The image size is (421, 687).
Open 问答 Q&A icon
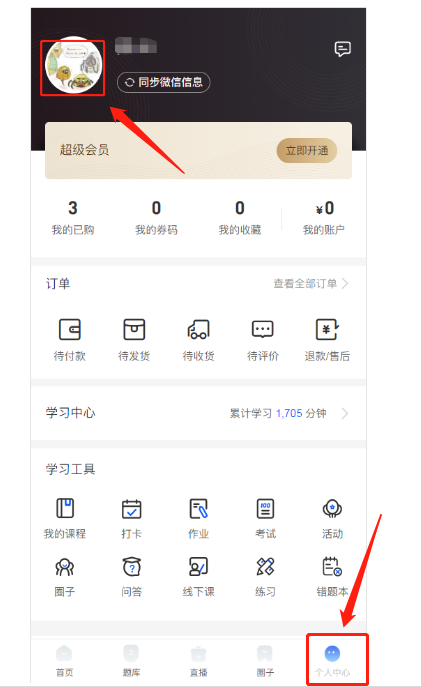(131, 567)
